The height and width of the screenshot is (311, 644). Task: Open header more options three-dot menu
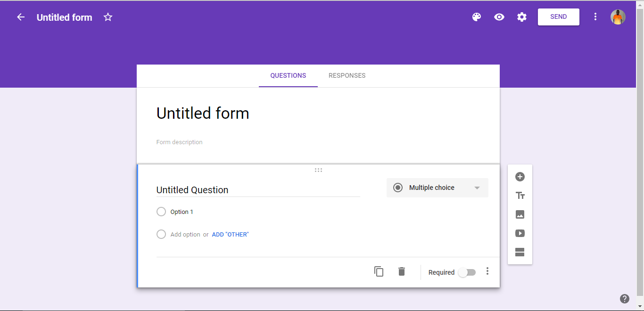(595, 17)
